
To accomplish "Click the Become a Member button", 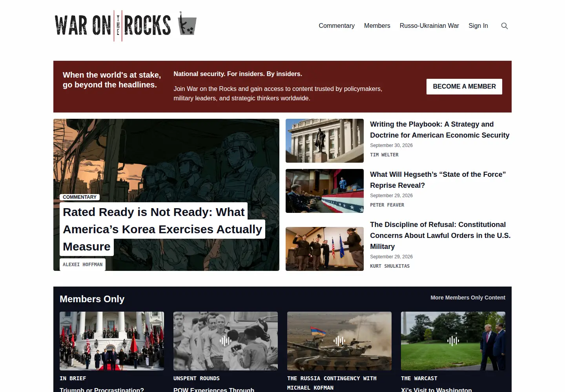I will point(464,87).
